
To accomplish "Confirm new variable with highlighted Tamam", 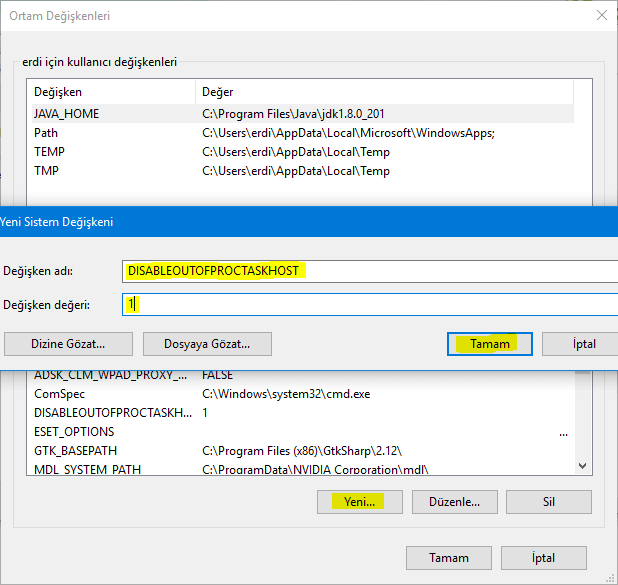I will 490,344.
